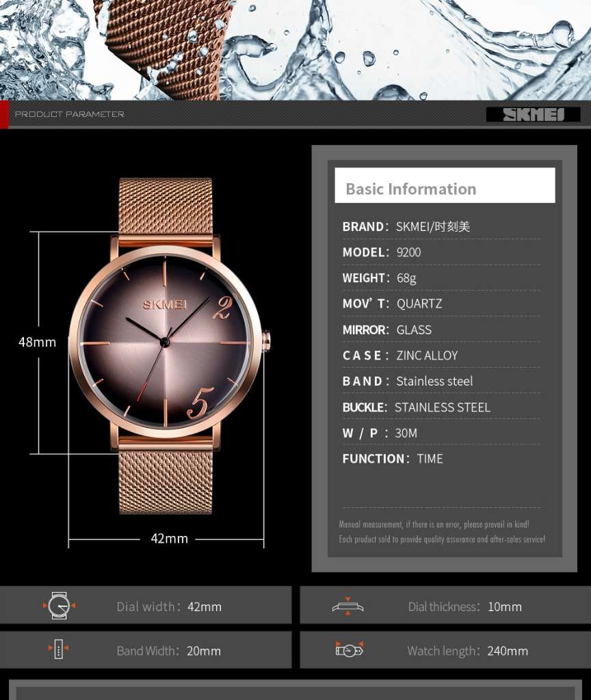The image size is (591, 700).
Task: Select the case value "ZINC ALLOY"
Action: 427,355
